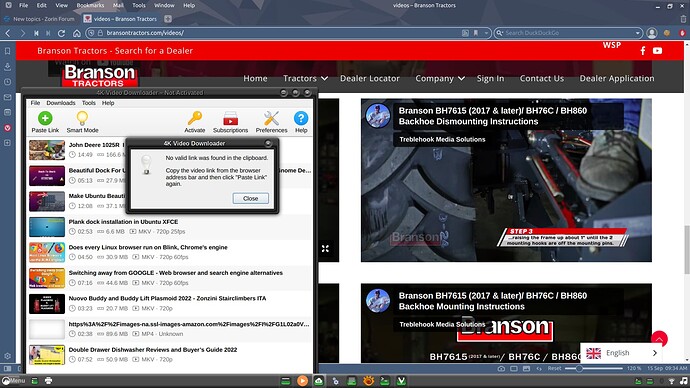The image size is (690, 388).
Task: Open the English language selector
Action: coord(621,353)
